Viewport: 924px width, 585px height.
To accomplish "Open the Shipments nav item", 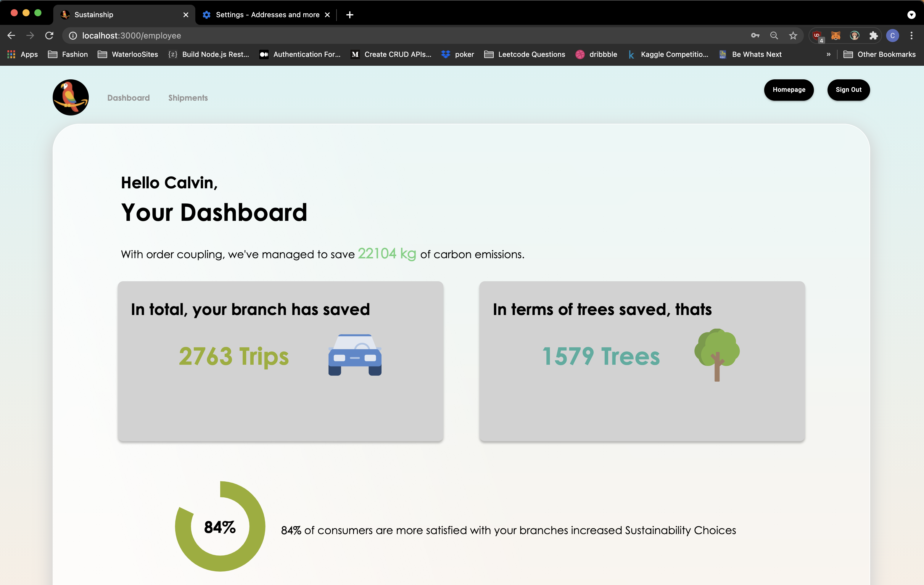I will point(188,98).
